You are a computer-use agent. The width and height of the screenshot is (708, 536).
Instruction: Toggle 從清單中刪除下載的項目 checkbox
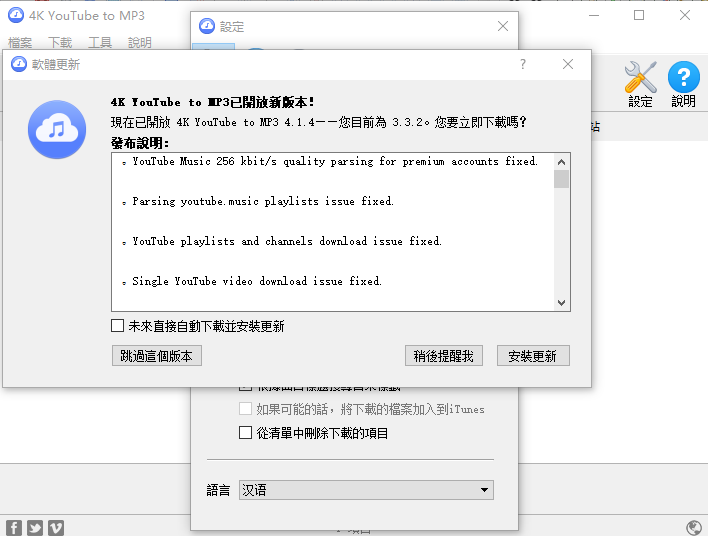(x=246, y=433)
